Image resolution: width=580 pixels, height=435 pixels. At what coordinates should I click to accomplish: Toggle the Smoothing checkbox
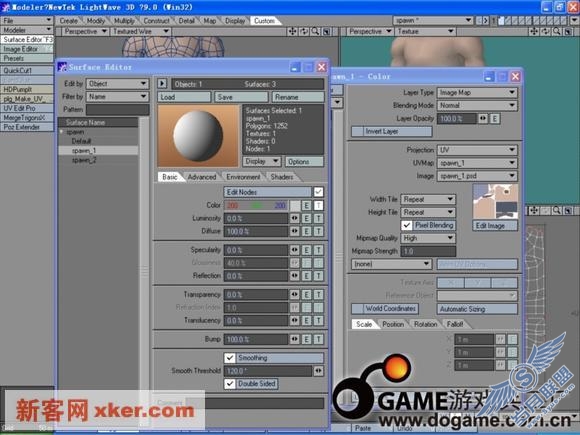pyautogui.click(x=230, y=358)
